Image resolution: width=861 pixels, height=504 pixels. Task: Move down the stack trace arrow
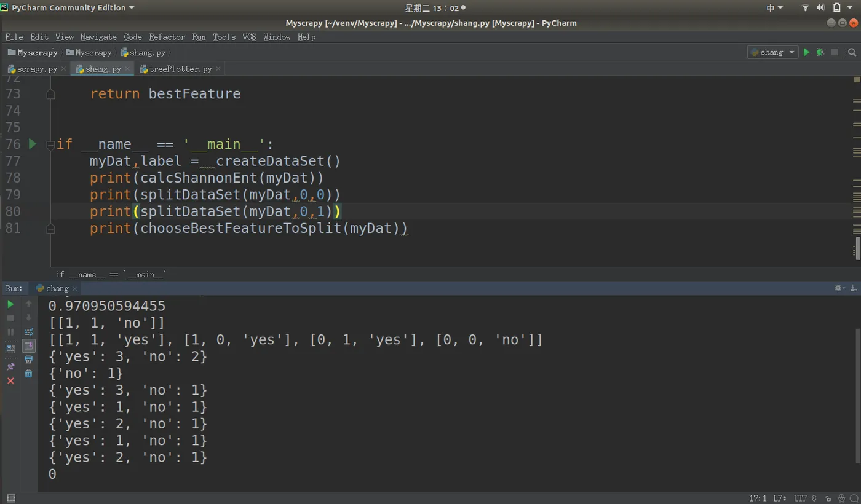tap(28, 318)
